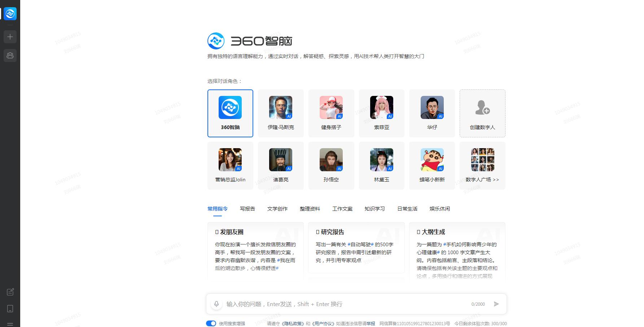This screenshot has height=327, width=644.
Task: Switch to the 常用指令 tab
Action: 218,209
